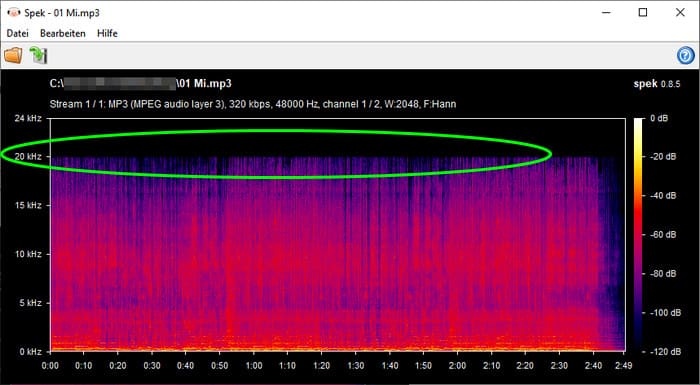700x385 pixels.
Task: Click the 24 kHz frequency axis label
Action: 28,118
